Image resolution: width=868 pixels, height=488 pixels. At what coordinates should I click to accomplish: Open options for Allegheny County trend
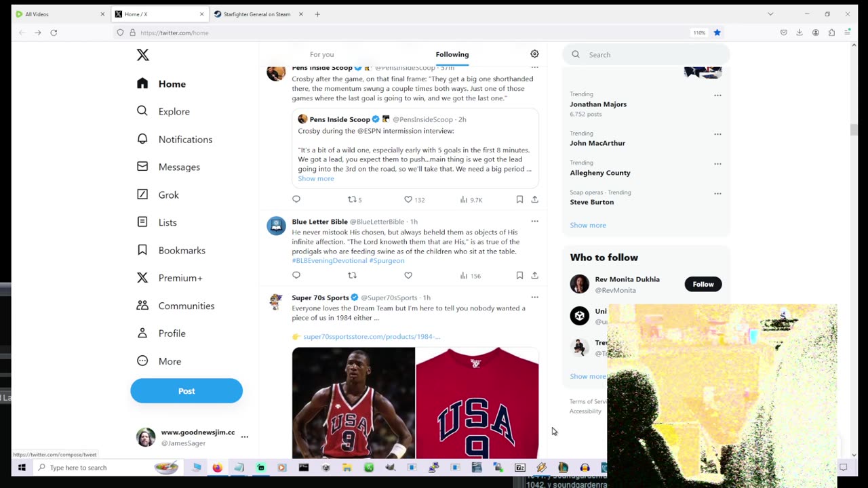(717, 163)
